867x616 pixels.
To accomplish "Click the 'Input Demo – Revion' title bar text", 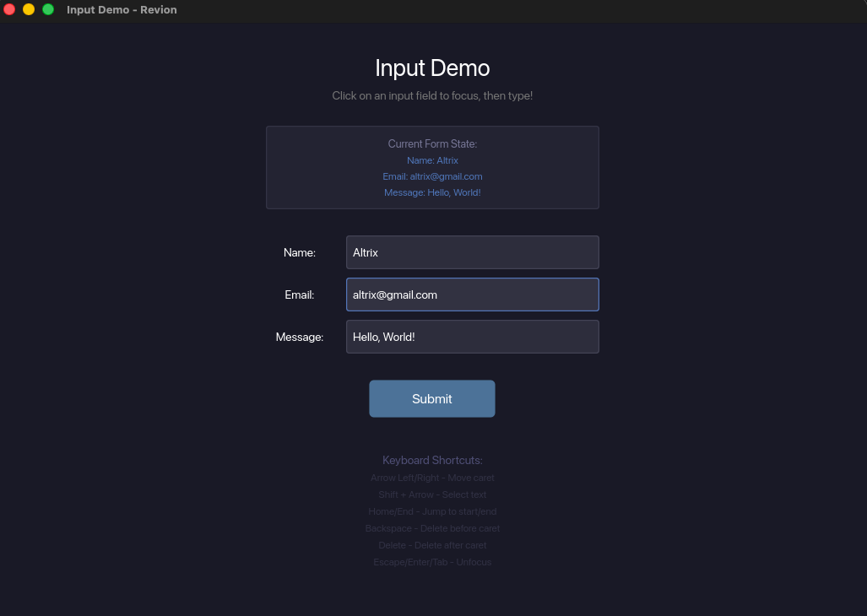I will pyautogui.click(x=122, y=9).
